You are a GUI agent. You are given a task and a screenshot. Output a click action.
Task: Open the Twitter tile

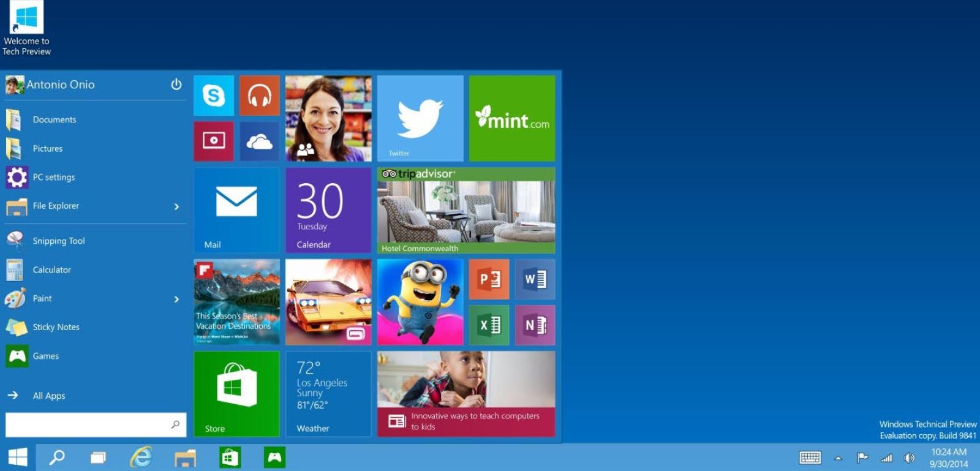[x=420, y=118]
